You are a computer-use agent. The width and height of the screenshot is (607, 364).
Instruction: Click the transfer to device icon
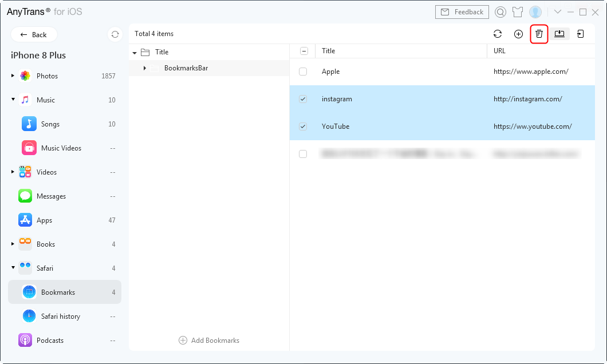tap(580, 34)
